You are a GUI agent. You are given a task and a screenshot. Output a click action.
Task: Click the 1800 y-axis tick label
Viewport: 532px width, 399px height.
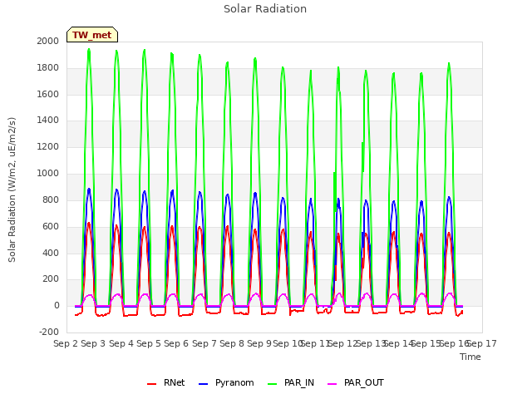point(48,68)
